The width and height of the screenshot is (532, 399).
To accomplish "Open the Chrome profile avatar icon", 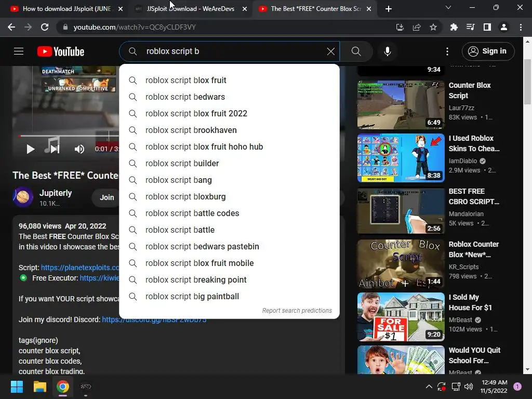I will tap(504, 27).
